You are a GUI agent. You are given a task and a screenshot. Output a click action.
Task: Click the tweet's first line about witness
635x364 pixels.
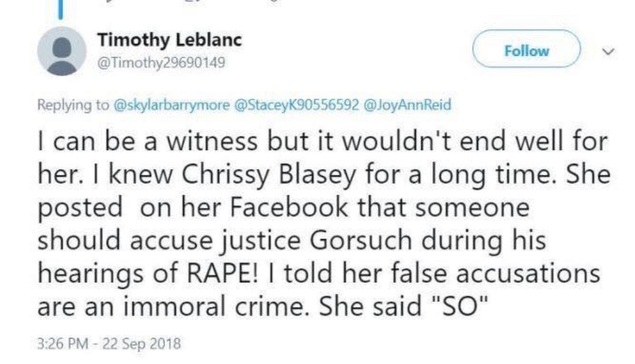pos(322,141)
